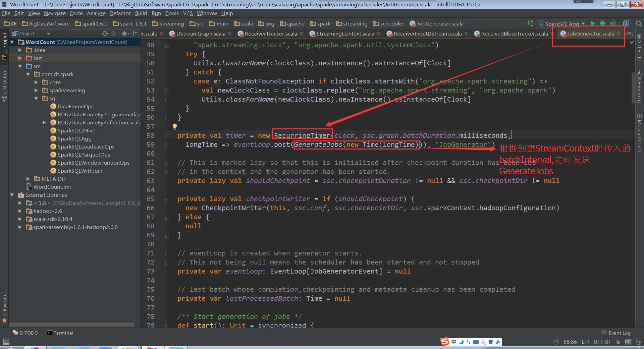
Task: Open Project Structure icon in toolbar
Action: point(626,23)
